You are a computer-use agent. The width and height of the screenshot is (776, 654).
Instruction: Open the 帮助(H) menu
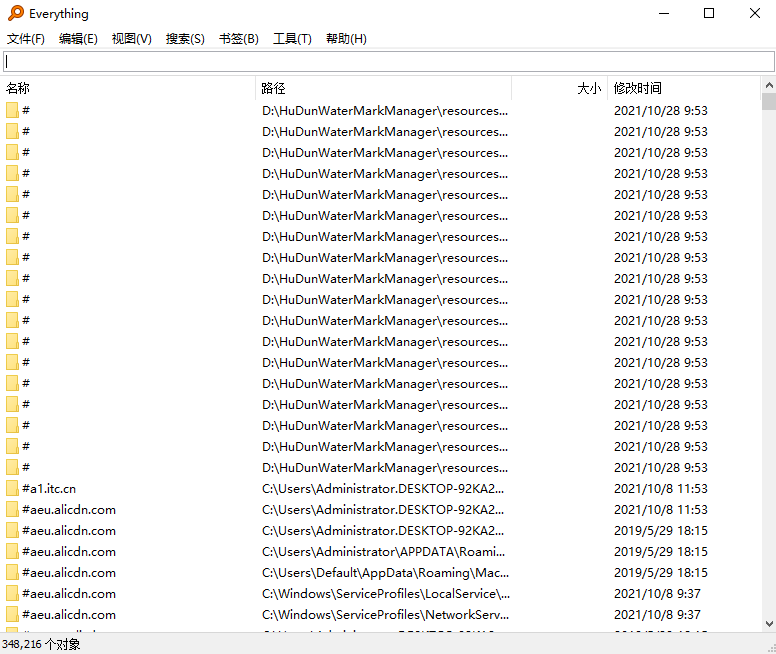click(346, 39)
